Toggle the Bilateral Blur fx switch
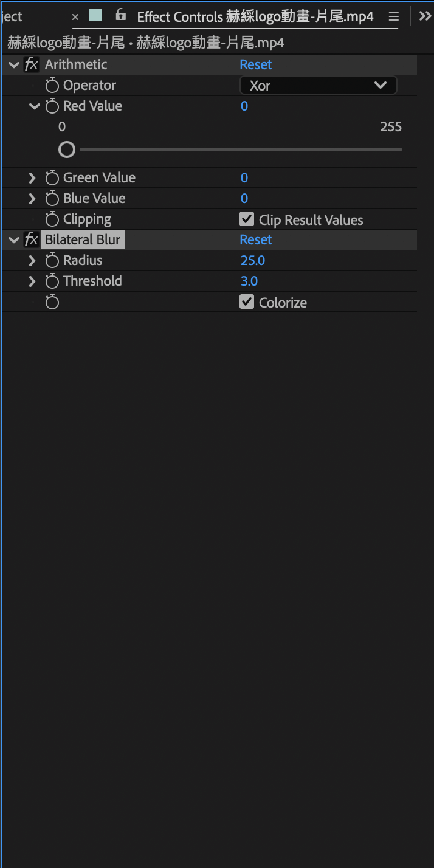 coord(32,239)
